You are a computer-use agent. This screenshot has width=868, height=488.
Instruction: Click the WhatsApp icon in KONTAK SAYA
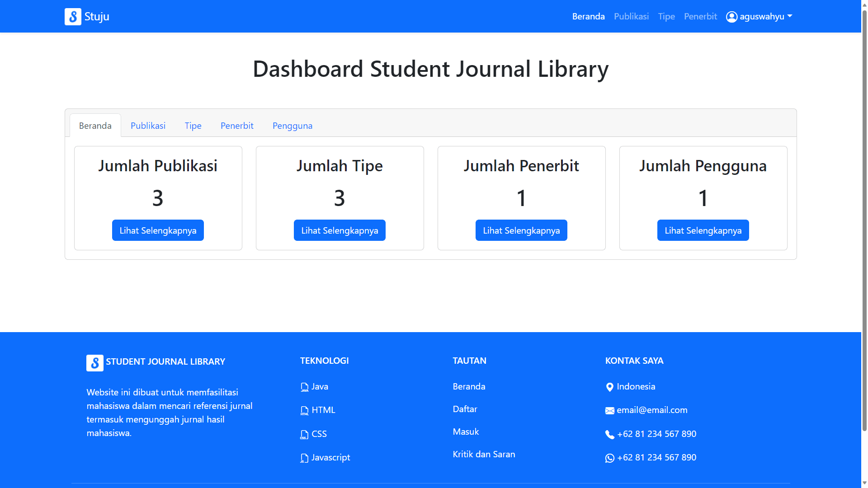[609, 458]
